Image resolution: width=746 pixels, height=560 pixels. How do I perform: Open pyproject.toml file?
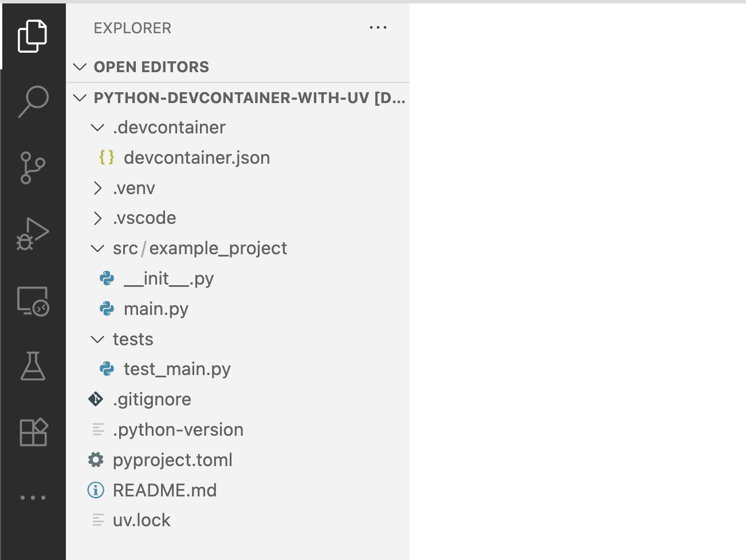172,460
